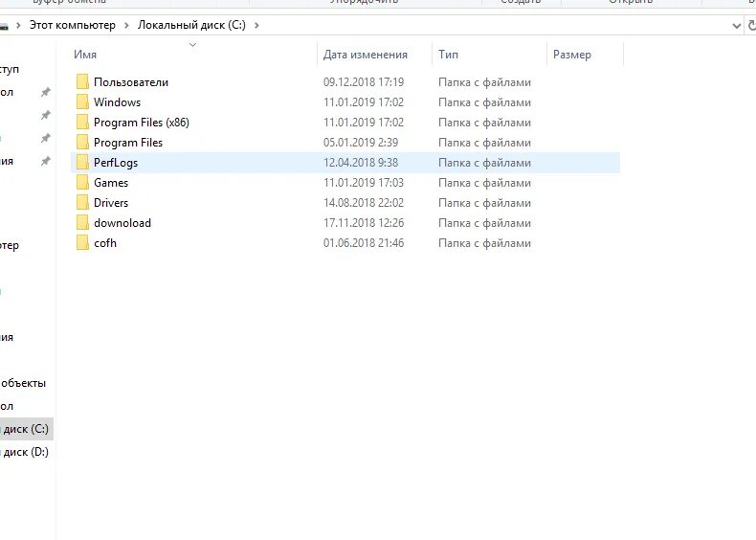Click the sort arrow above Имя column
This screenshot has height=540, width=756.
pyautogui.click(x=193, y=45)
